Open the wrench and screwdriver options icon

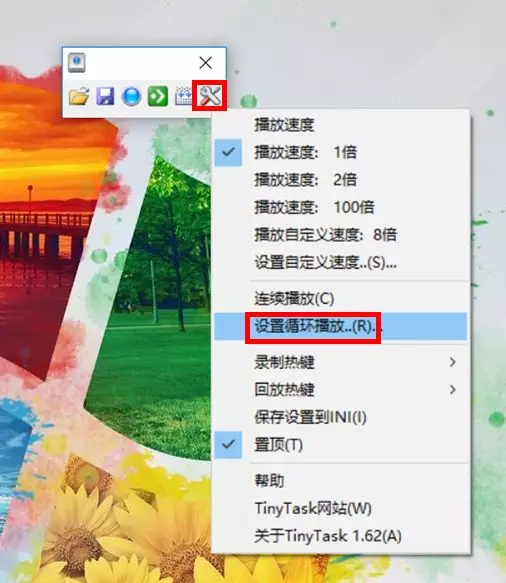pyautogui.click(x=209, y=96)
